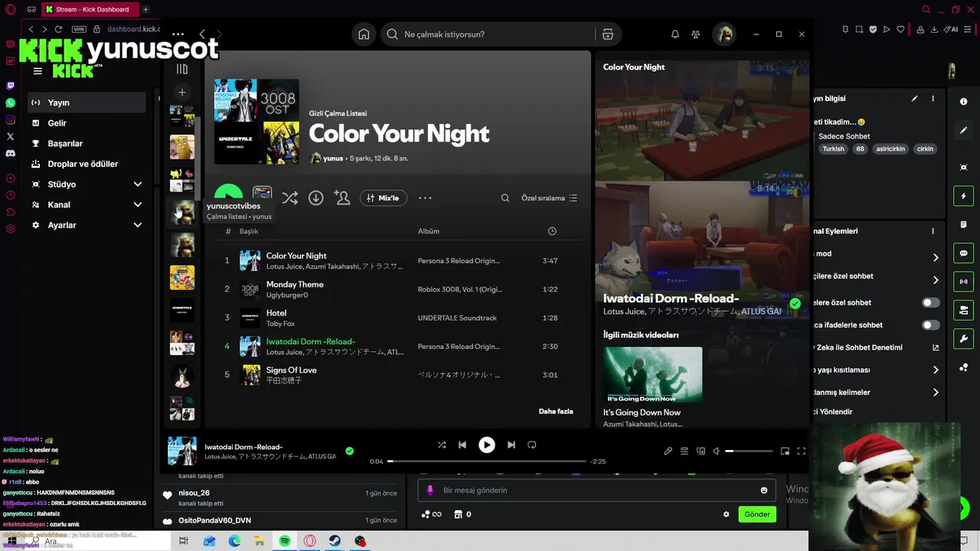
Task: Create new playlist with plus icon
Action: pyautogui.click(x=182, y=93)
